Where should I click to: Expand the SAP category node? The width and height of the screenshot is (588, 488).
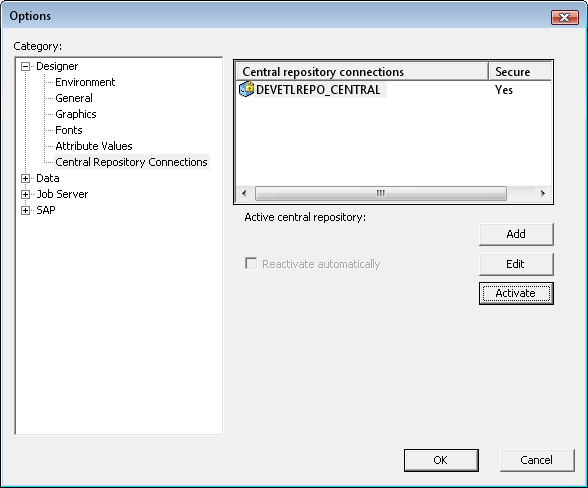click(x=25, y=210)
